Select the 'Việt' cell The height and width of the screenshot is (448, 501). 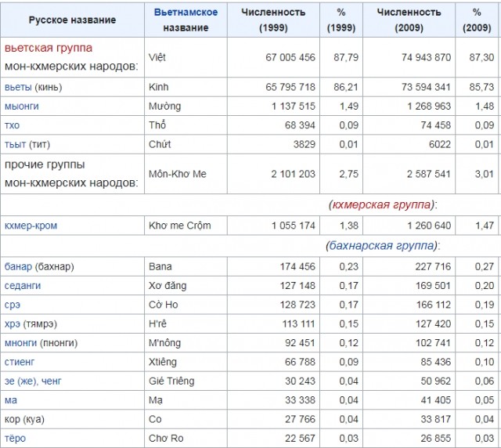pos(186,57)
